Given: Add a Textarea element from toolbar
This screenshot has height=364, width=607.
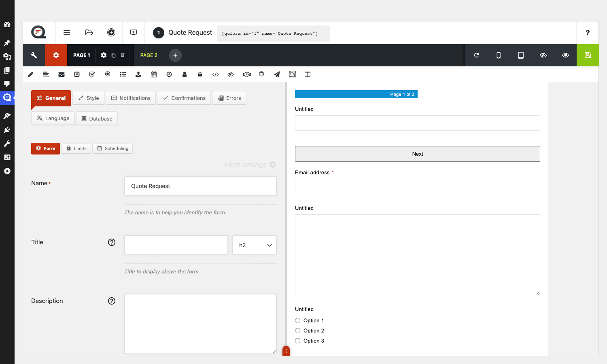Looking at the screenshot, I should pyautogui.click(x=46, y=74).
